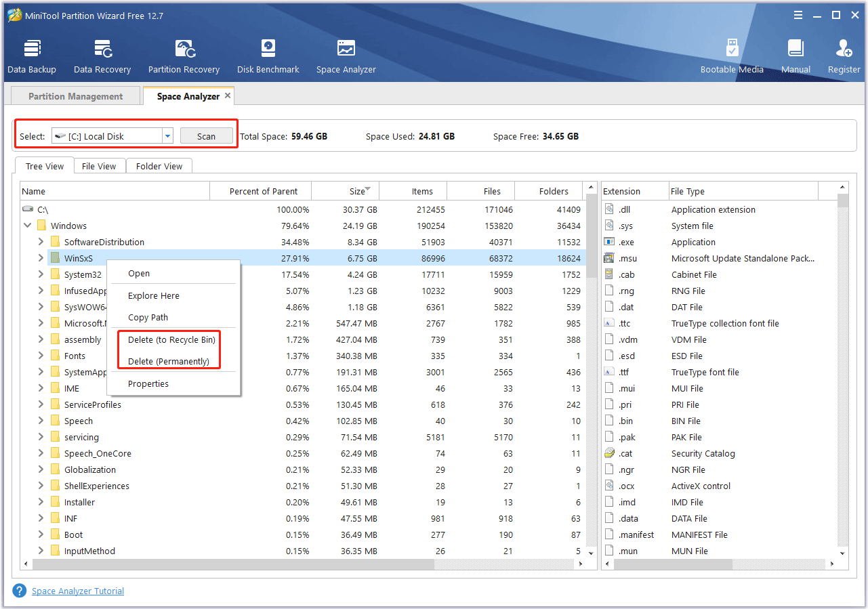Select the servicing folder row
Image resolution: width=868 pixels, height=609 pixels.
click(x=303, y=437)
